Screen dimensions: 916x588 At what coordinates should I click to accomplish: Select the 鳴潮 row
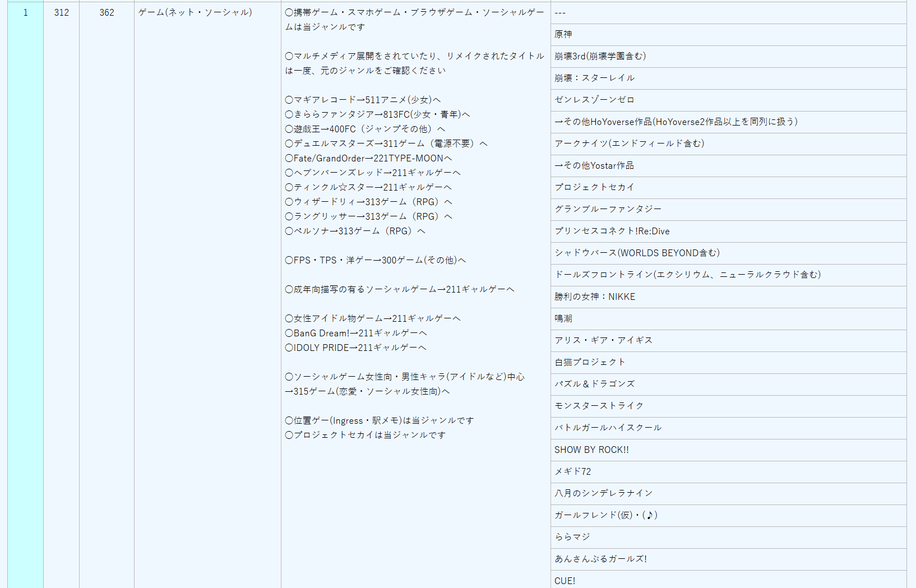click(728, 318)
